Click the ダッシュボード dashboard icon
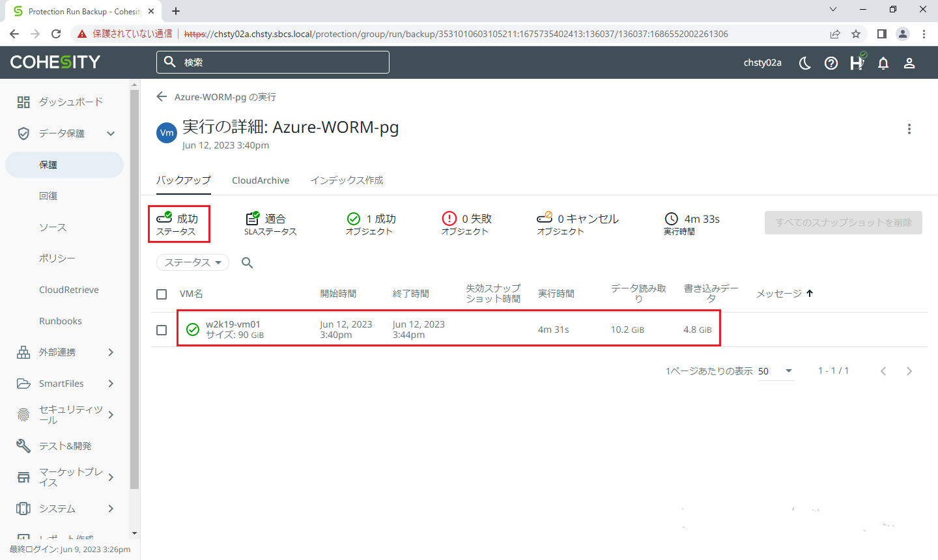938x560 pixels. tap(23, 102)
